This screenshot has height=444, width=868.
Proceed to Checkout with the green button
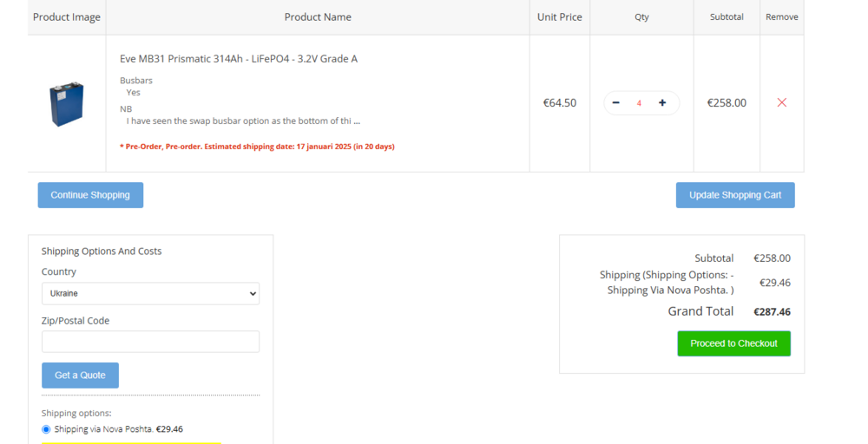click(733, 343)
